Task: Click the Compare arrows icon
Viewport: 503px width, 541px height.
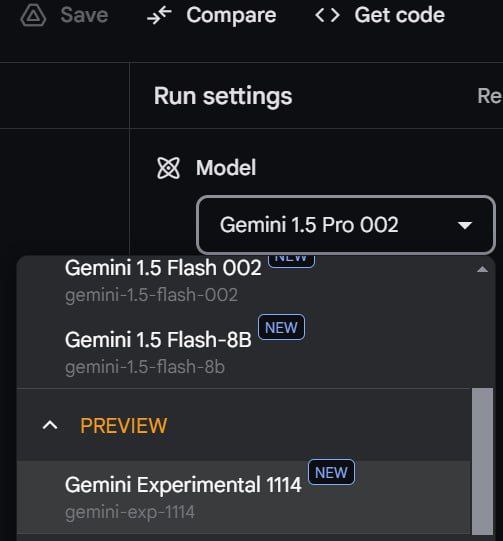Action: click(x=159, y=16)
